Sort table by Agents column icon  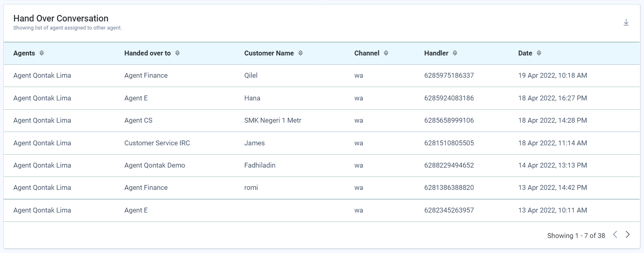[x=41, y=53]
